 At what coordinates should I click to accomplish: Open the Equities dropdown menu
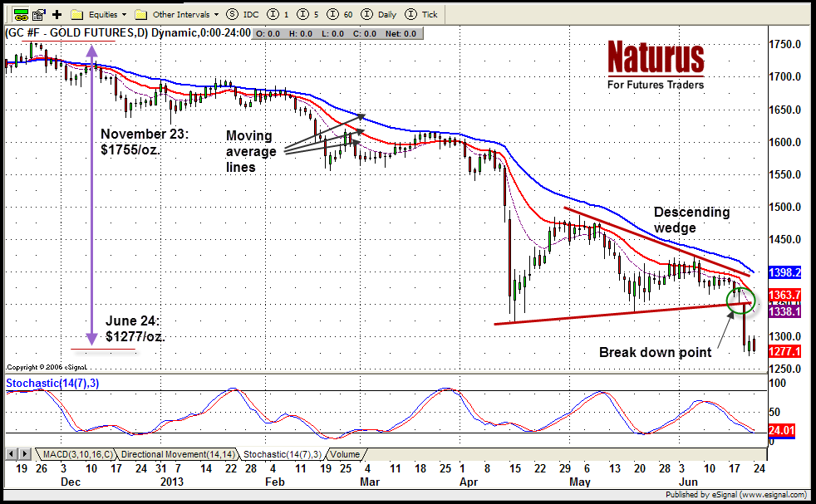pos(99,14)
